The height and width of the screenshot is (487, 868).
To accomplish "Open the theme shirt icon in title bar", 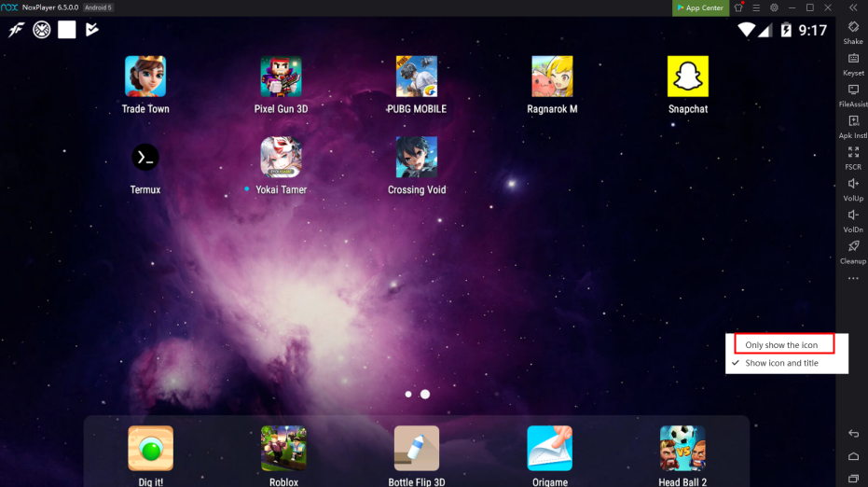I will (x=738, y=7).
